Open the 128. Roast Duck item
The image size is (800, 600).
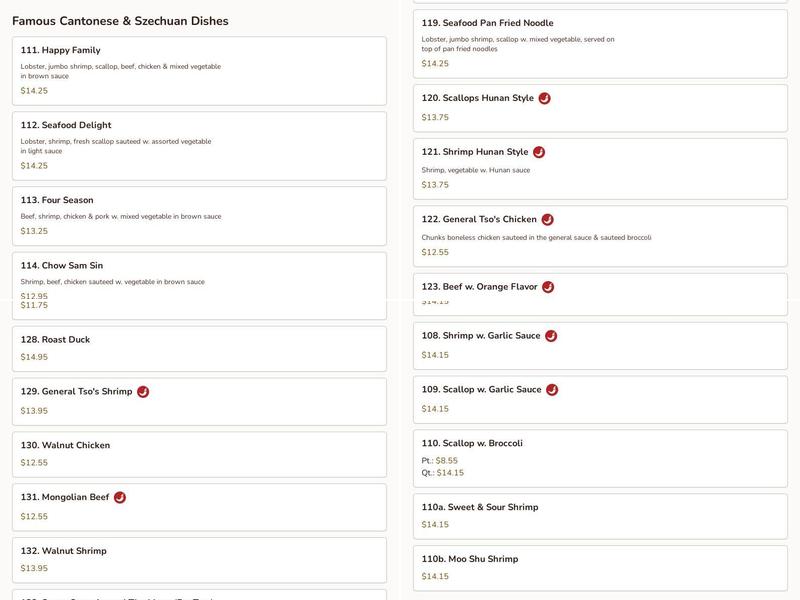click(199, 348)
